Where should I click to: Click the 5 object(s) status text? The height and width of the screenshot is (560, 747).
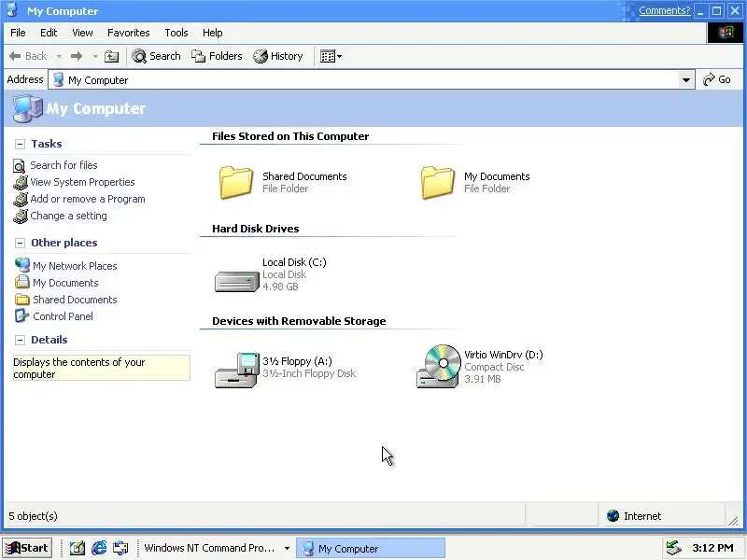(x=34, y=516)
